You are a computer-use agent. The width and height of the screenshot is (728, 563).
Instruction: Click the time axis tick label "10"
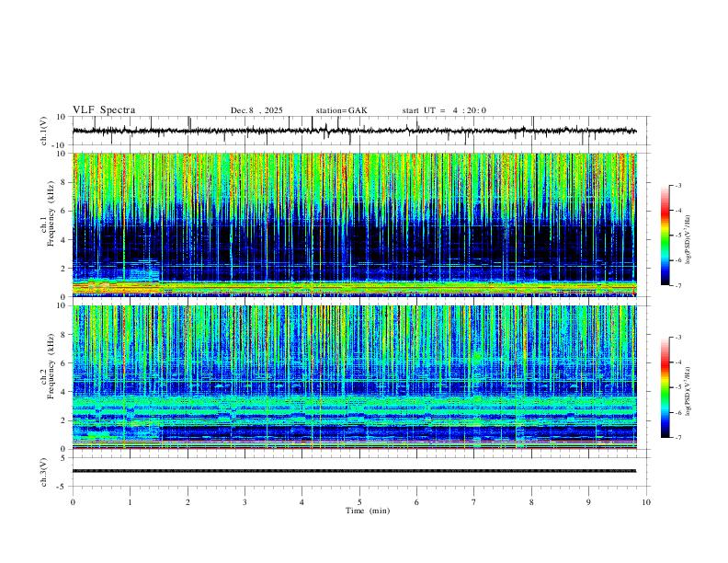[x=646, y=502]
